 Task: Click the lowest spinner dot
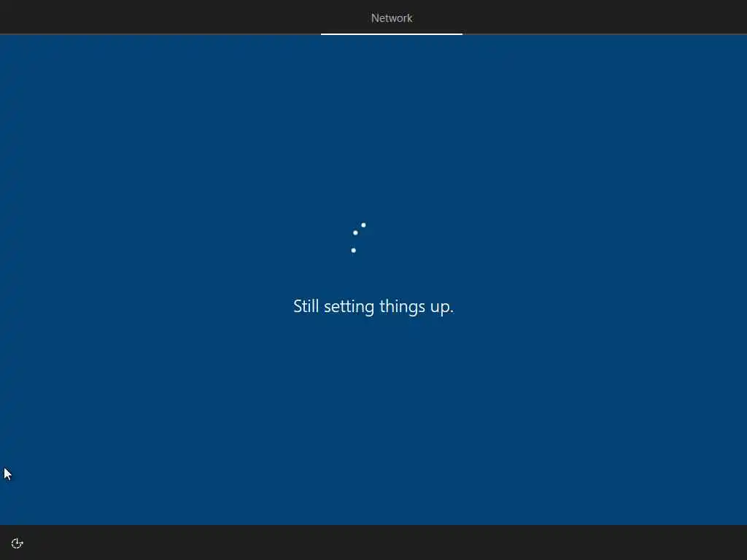click(354, 251)
